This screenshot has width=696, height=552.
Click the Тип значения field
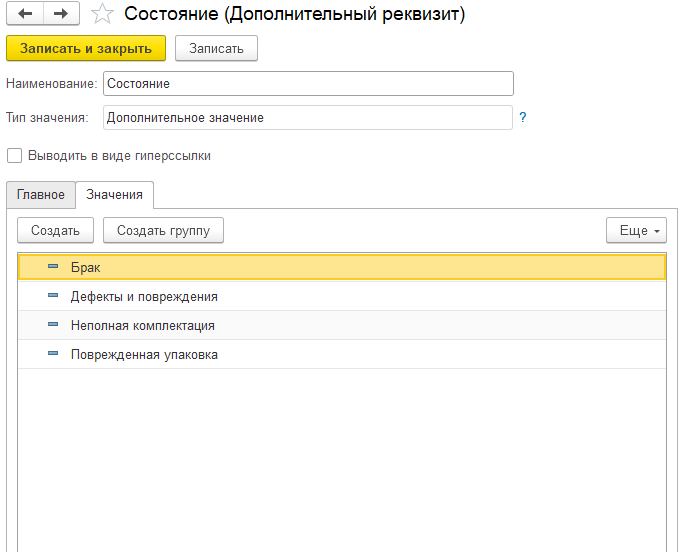[308, 118]
